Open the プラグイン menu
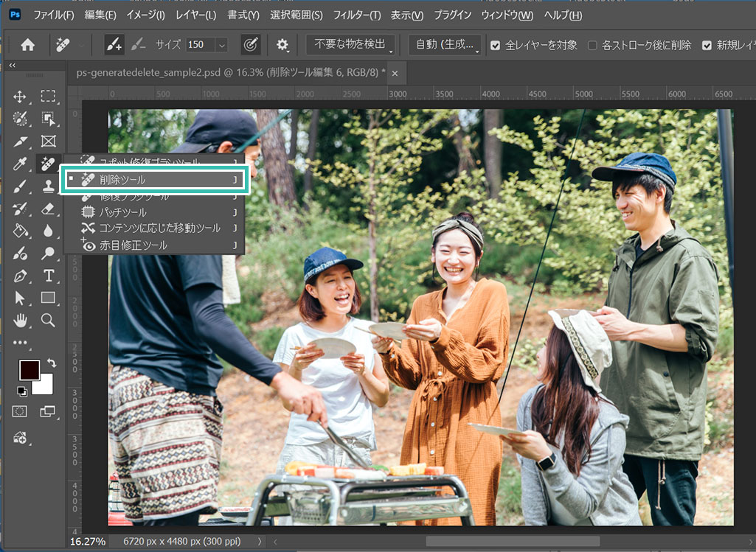 [x=452, y=15]
